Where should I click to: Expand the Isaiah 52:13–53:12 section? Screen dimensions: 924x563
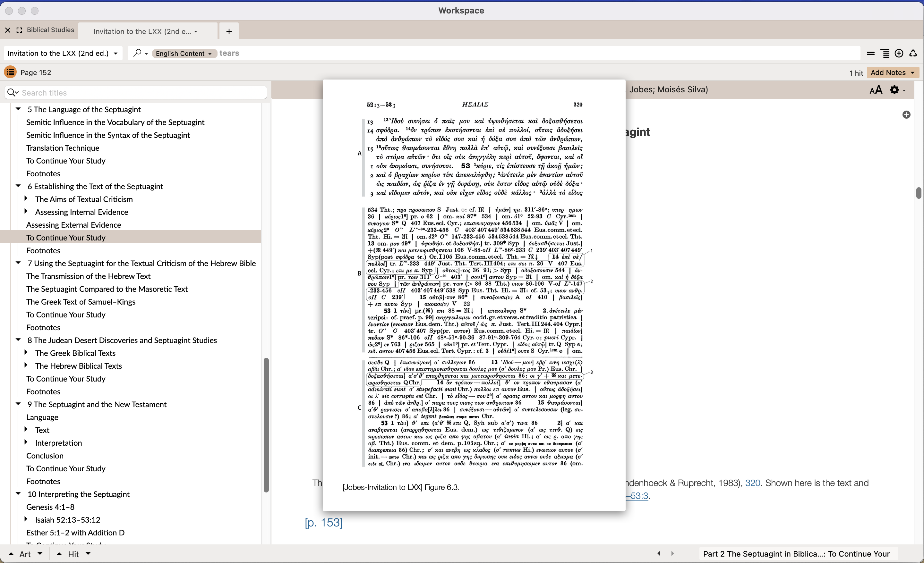[x=26, y=519]
